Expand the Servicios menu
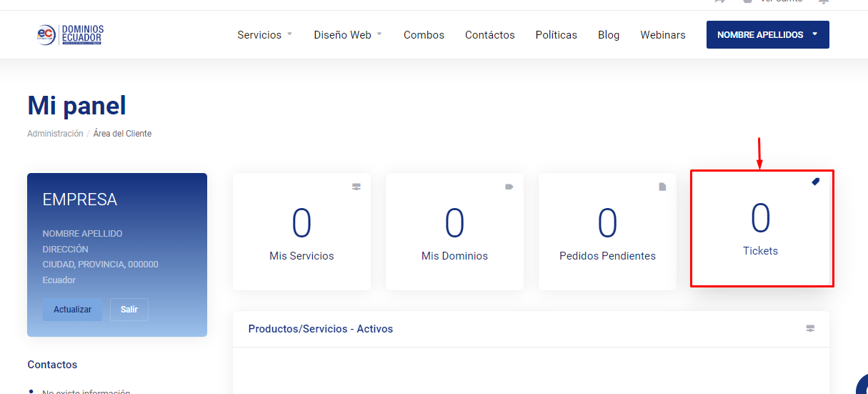Image resolution: width=868 pixels, height=394 pixels. 265,34
